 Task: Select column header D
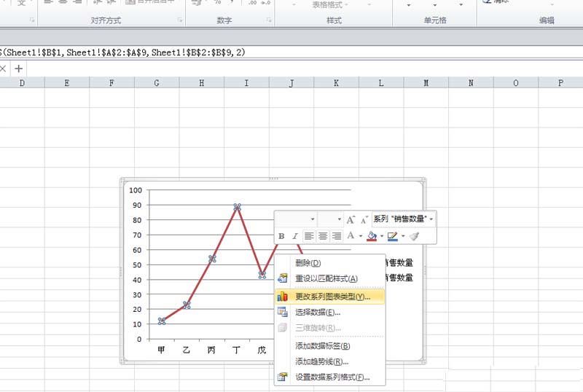pos(22,83)
